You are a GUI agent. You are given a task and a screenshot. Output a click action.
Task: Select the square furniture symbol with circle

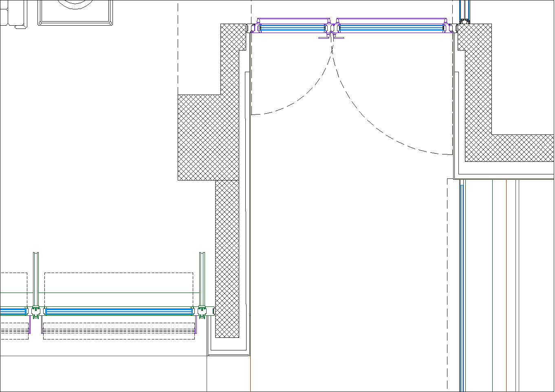[x=75, y=11]
